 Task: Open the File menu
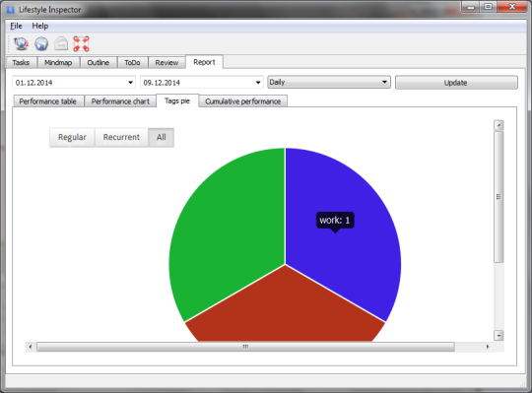16,26
